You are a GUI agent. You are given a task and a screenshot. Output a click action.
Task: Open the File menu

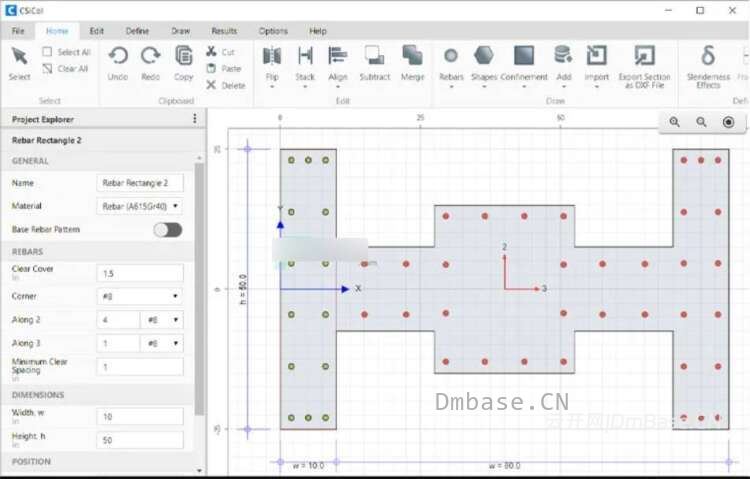[18, 31]
